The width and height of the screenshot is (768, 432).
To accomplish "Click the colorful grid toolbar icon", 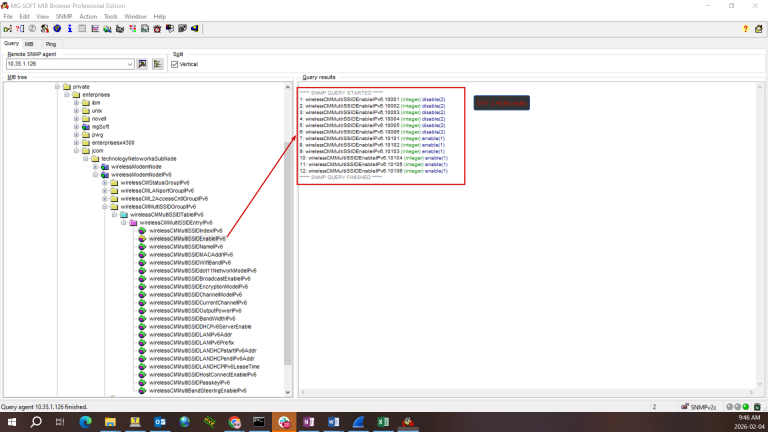I will [x=132, y=29].
